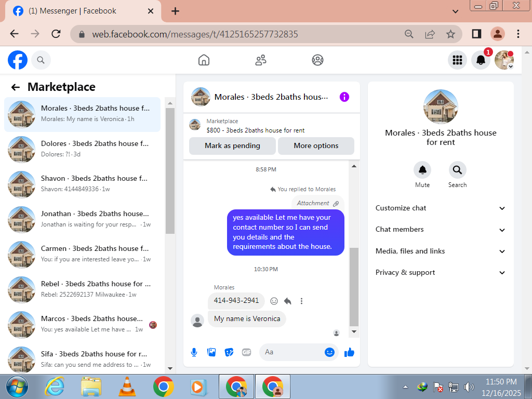Open VLC media player from taskbar
Screen dimensions: 532x399
coord(127,387)
